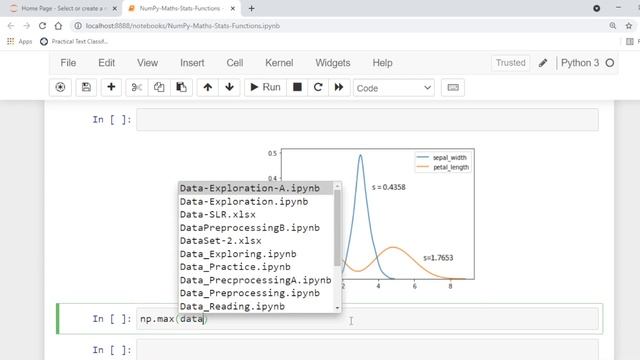Open the command palette keyboard icon
The image size is (640, 360).
point(453,87)
